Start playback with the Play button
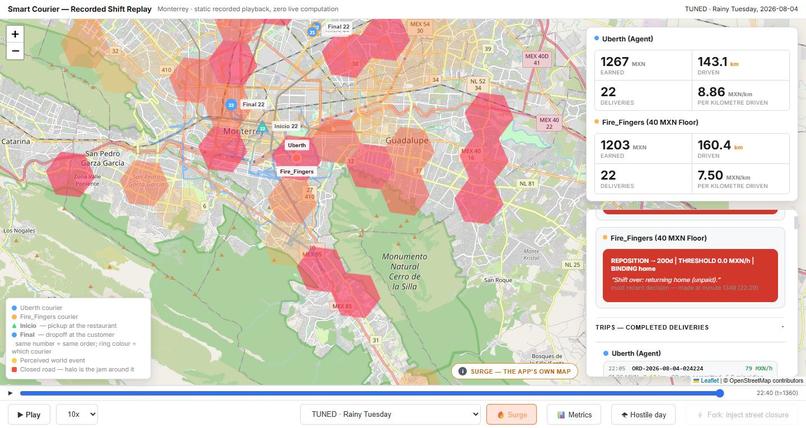806x428 pixels. [29, 415]
